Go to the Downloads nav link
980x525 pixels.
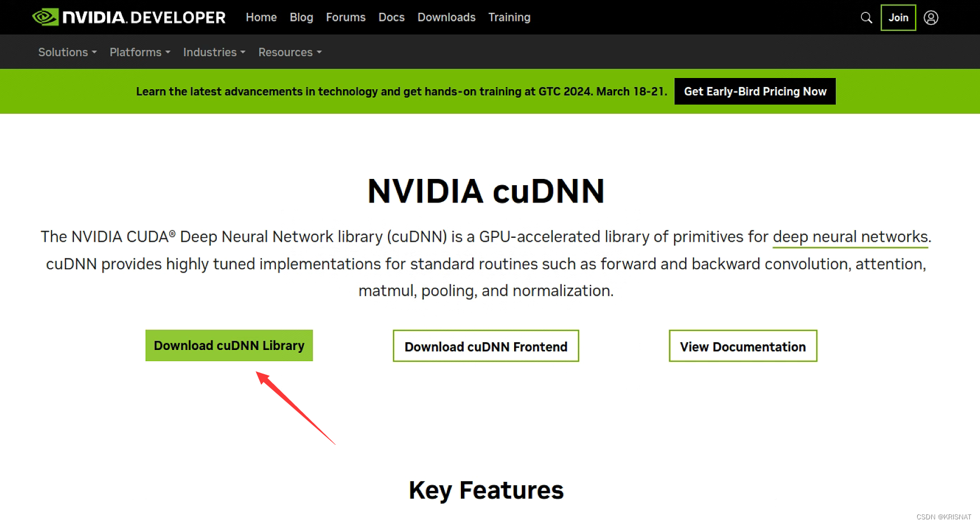[446, 17]
